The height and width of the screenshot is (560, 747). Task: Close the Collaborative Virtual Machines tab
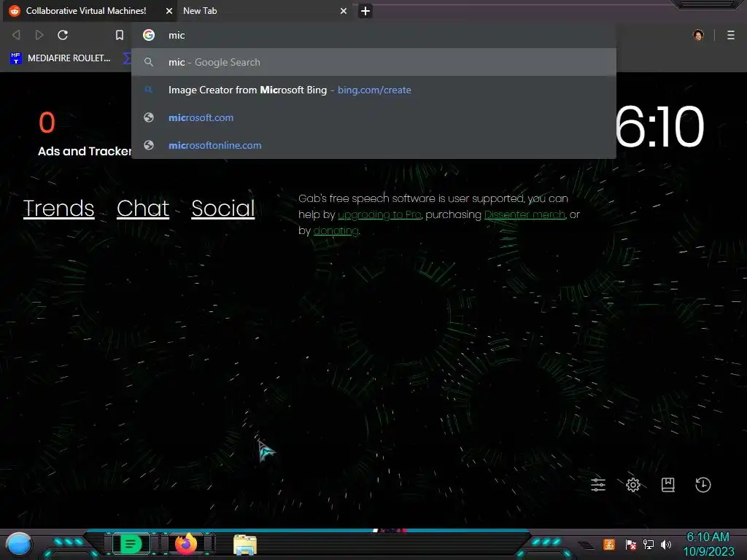click(x=169, y=11)
